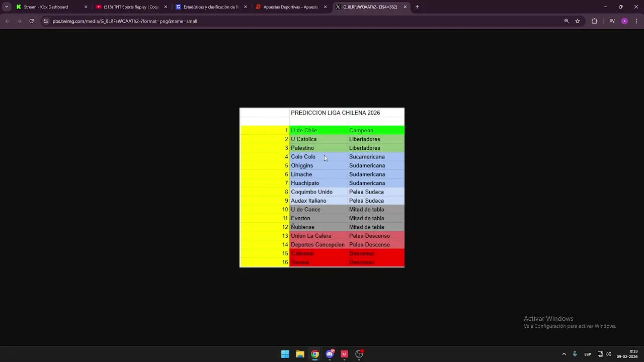
Task: Close the Apuestas Deportivas tab
Action: 326,7
